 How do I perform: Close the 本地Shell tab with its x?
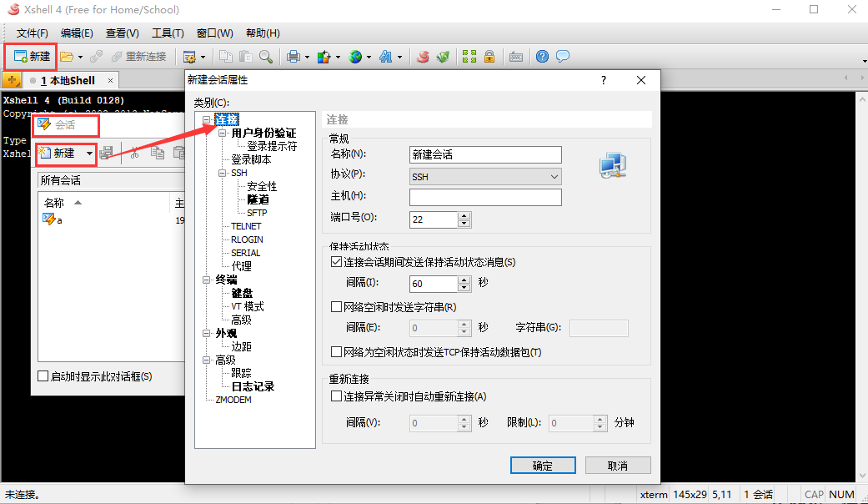[x=110, y=81]
